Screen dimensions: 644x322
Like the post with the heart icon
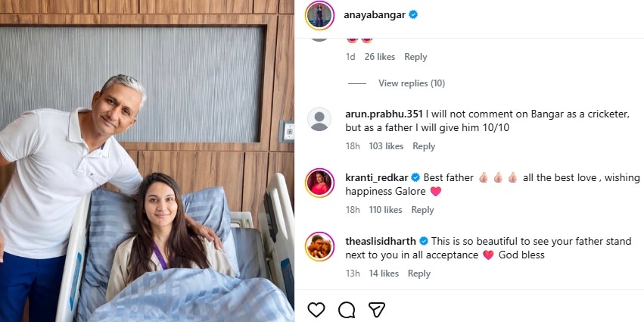pyautogui.click(x=316, y=309)
